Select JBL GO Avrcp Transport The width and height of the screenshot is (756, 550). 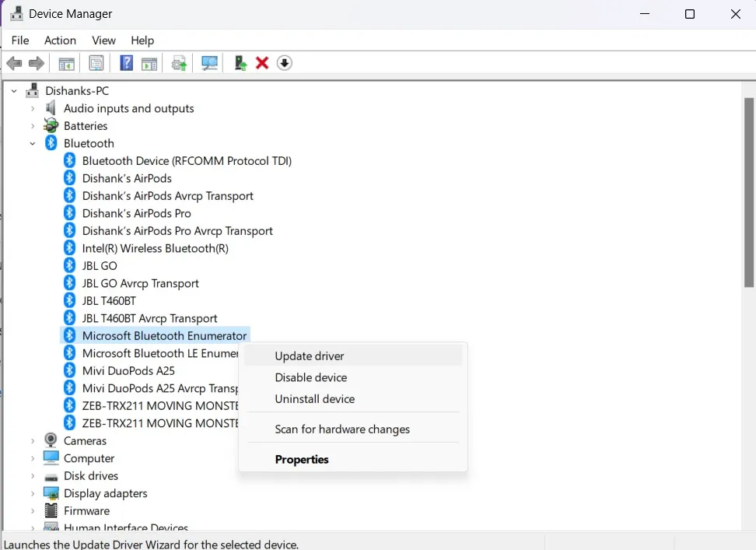coord(140,283)
